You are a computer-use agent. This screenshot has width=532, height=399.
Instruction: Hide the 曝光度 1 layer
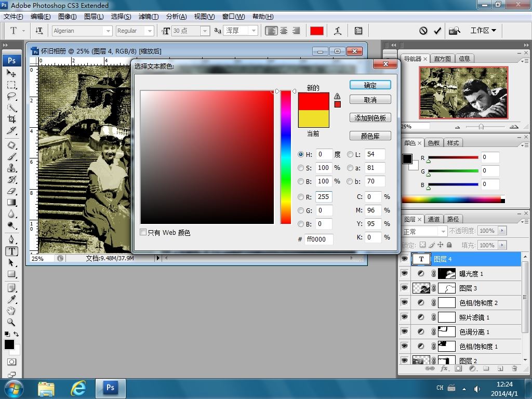[405, 274]
